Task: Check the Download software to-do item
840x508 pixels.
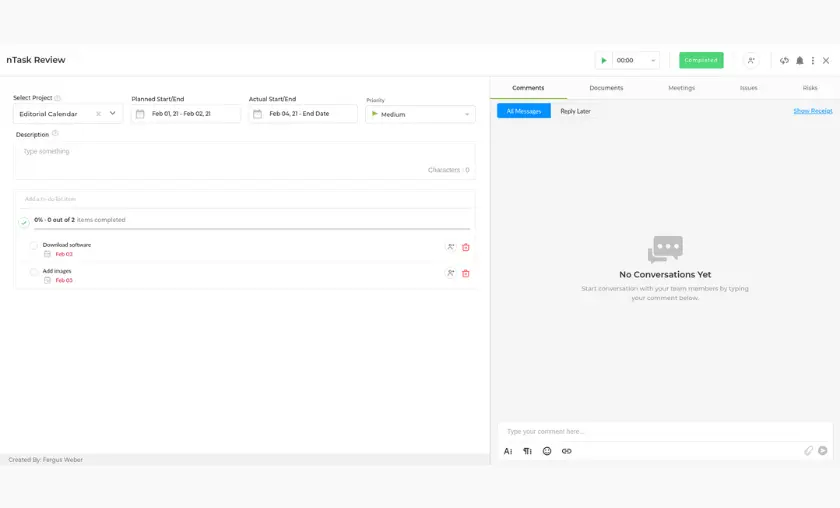Action: 34,245
